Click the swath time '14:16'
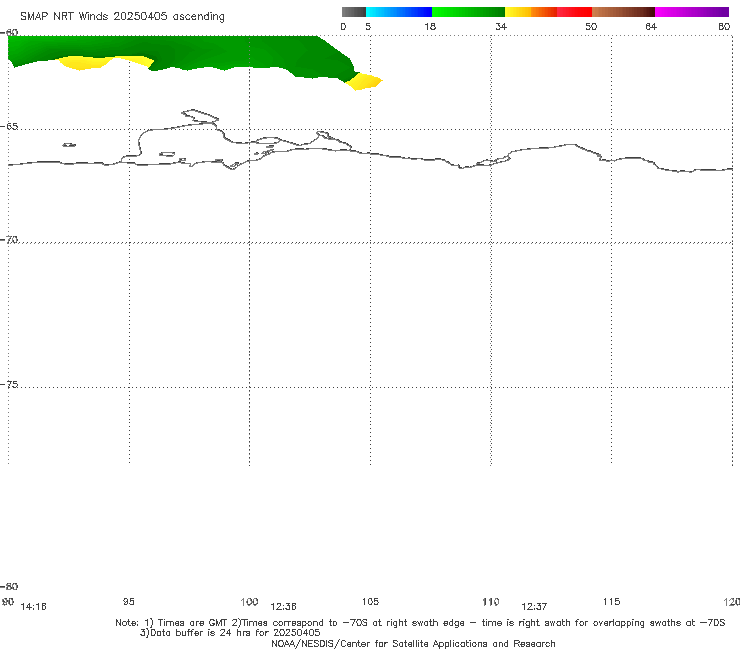The width and height of the screenshot is (740, 650). point(34,607)
